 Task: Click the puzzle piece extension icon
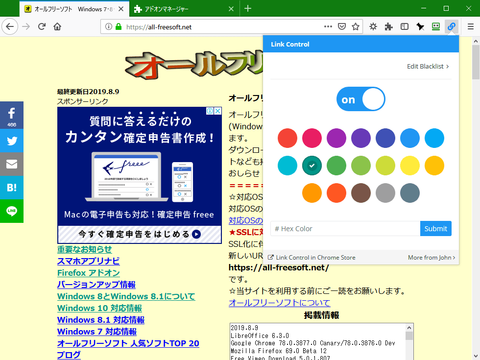(389, 27)
